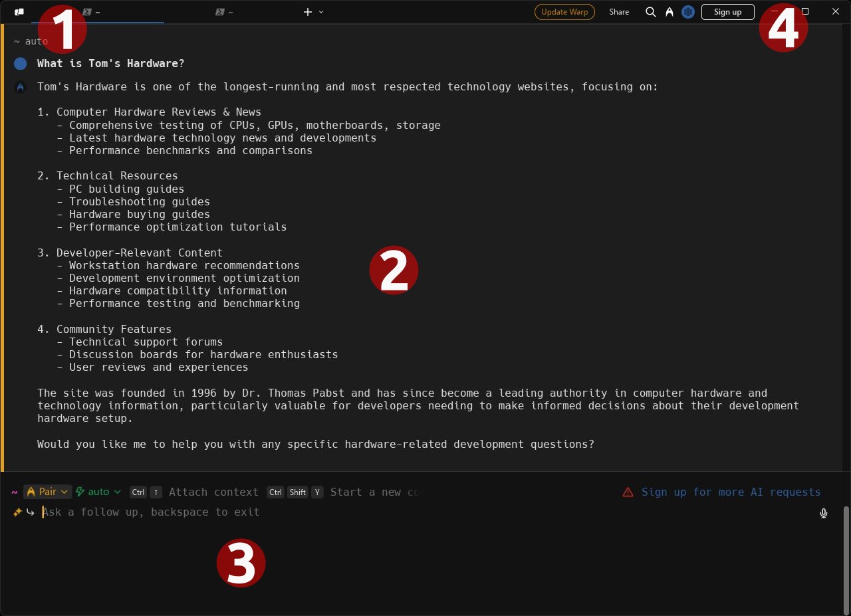
Task: Open the Warp Drive panel icon
Action: [x=19, y=12]
